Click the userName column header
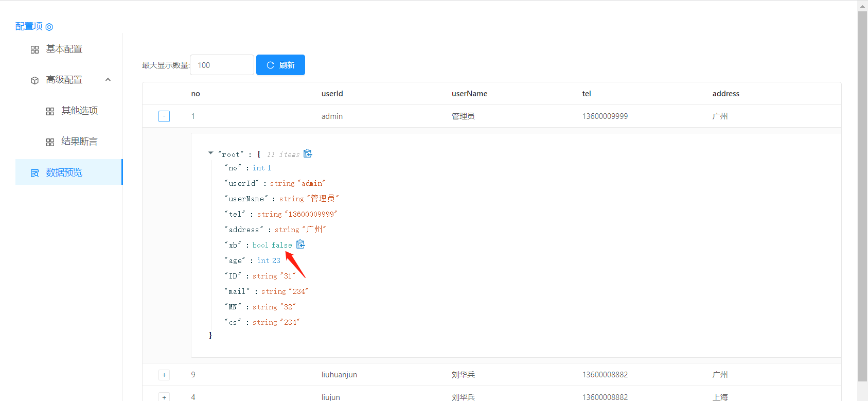Viewport: 868px width, 401px height. point(469,94)
